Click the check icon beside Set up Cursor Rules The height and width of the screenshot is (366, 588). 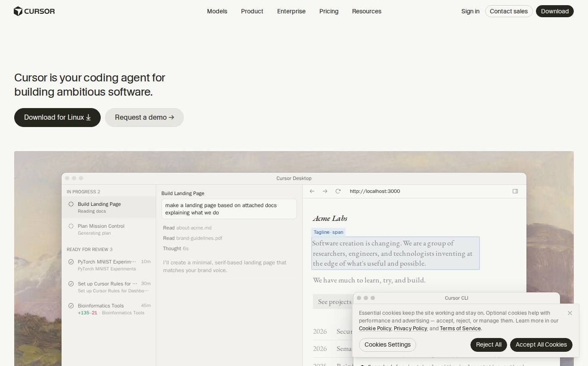click(71, 284)
